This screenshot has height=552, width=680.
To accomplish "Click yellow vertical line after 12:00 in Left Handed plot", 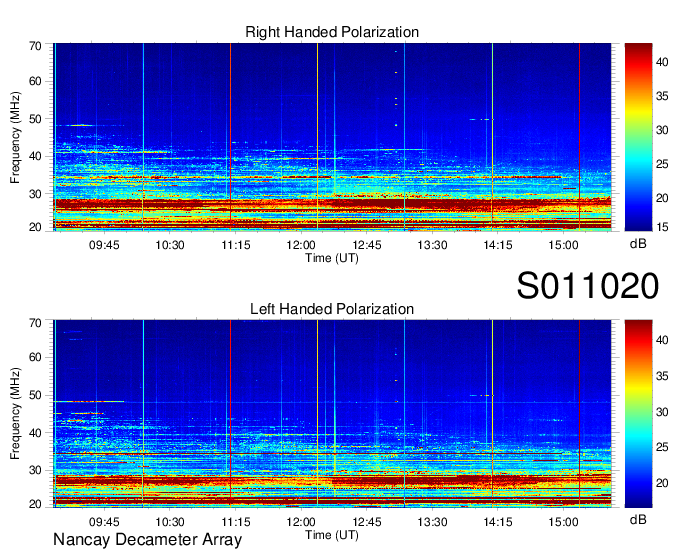I will click(317, 414).
